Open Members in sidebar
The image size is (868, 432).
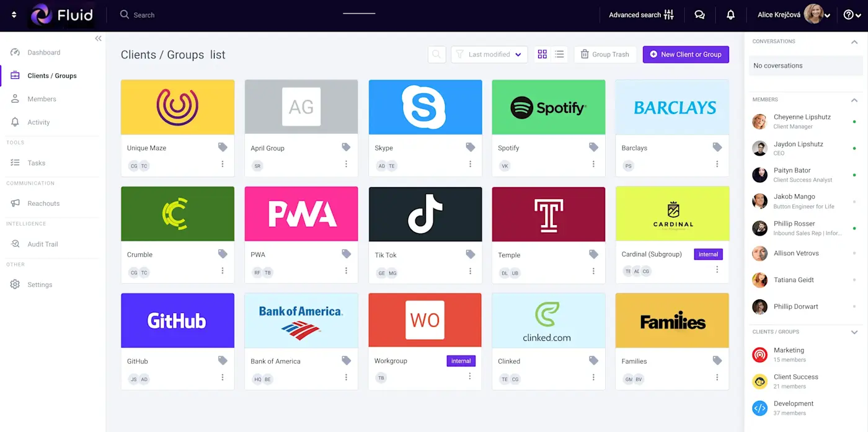[x=42, y=99]
